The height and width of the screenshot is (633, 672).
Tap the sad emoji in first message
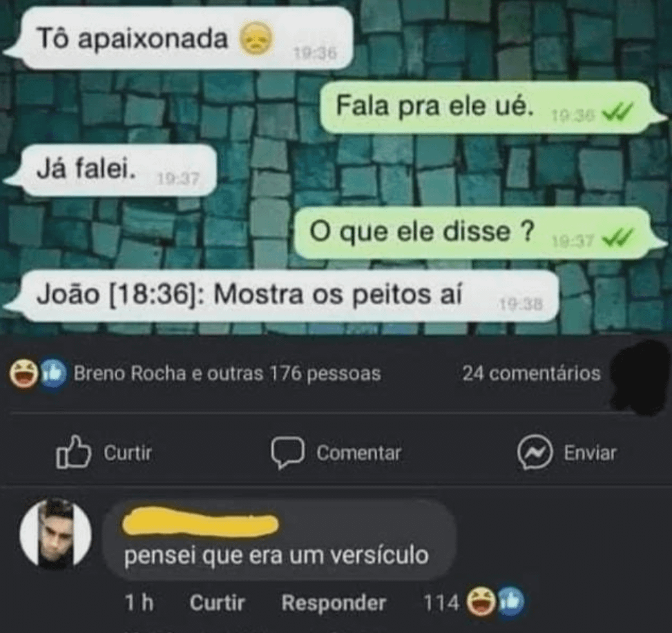point(256,39)
